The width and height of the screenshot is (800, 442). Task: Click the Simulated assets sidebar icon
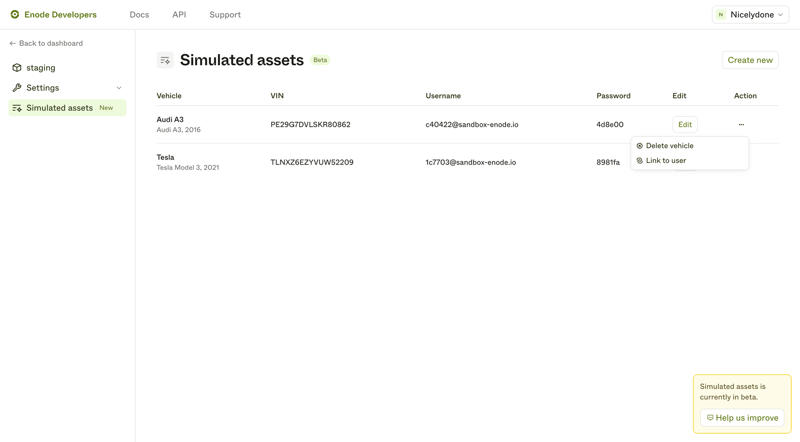pos(17,108)
